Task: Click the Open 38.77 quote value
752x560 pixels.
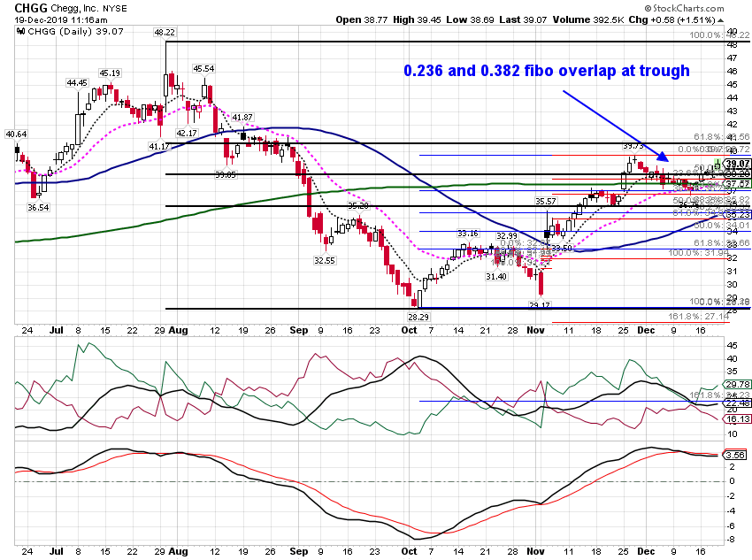Action: 362,19
